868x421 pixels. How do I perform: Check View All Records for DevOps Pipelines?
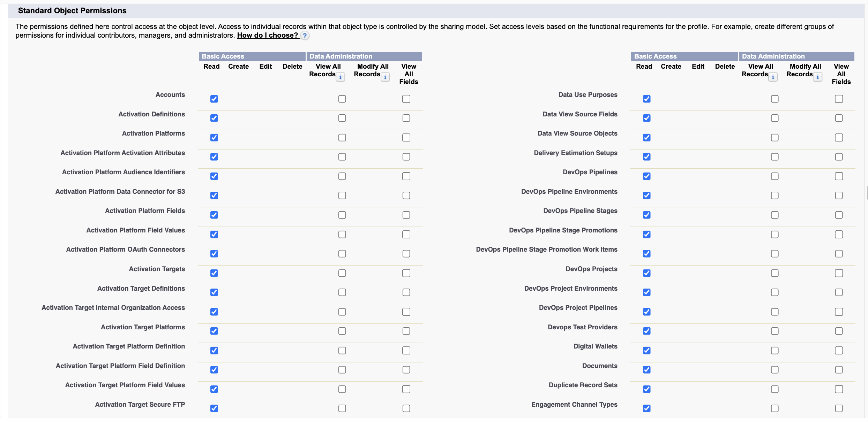point(775,176)
